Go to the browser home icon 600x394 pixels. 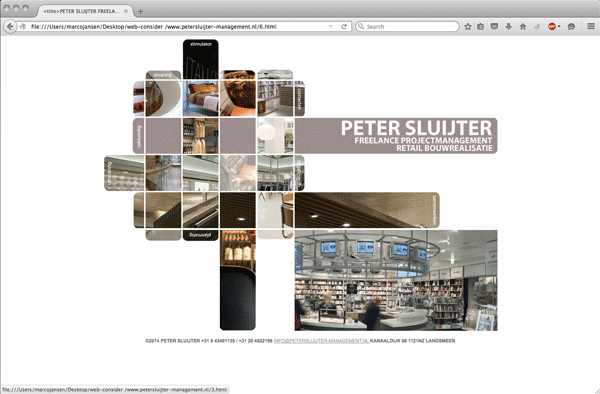523,26
